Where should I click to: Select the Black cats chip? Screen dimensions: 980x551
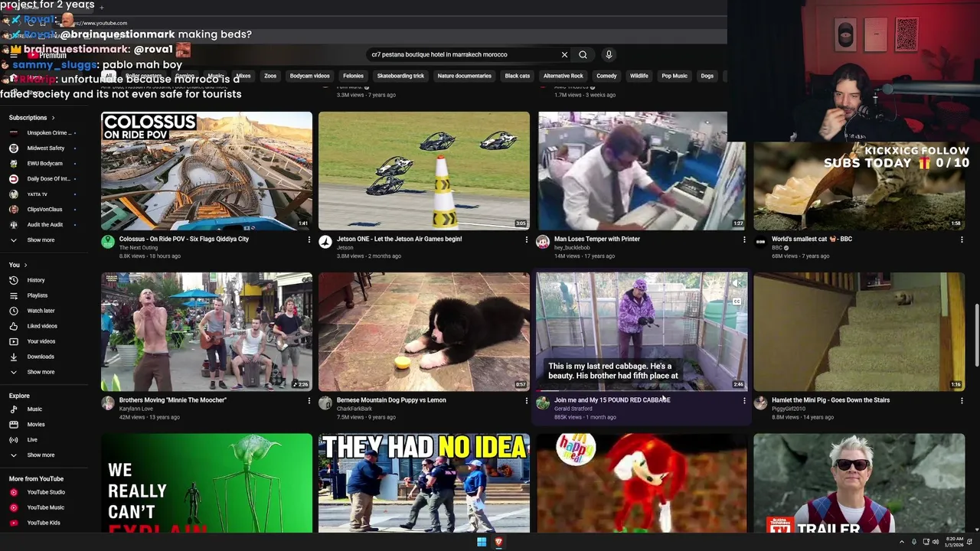pyautogui.click(x=518, y=76)
